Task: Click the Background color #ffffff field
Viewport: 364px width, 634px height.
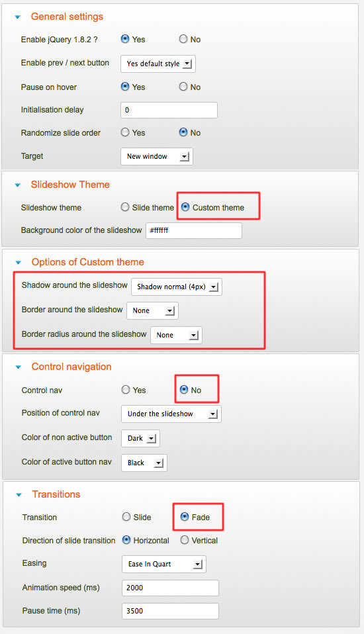Action: (x=194, y=230)
